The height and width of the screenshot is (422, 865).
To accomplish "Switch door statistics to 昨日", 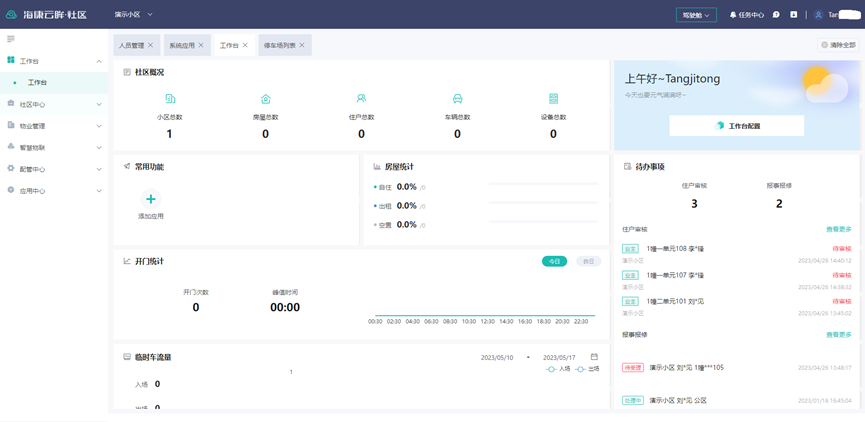I will (588, 261).
